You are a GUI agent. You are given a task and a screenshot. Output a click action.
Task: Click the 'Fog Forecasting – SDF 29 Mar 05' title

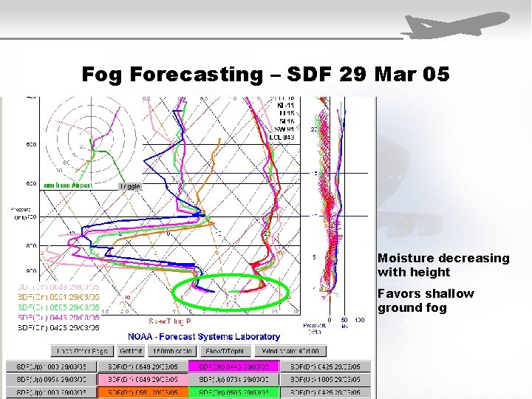click(266, 74)
